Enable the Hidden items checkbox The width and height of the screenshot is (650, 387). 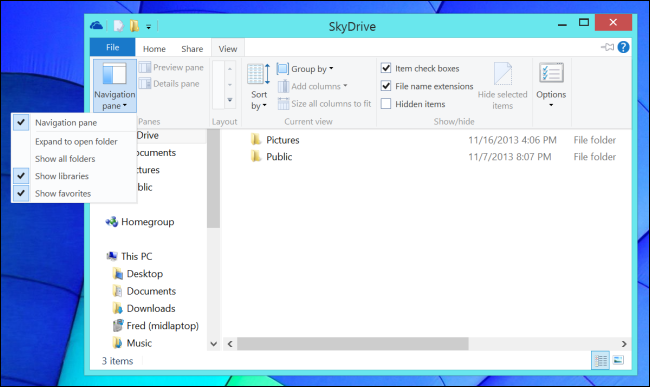pyautogui.click(x=386, y=104)
